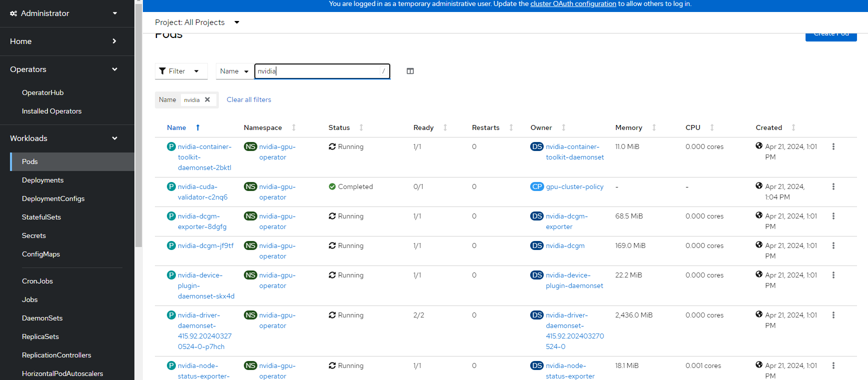Screen dimensions: 868x380
Task: Open kebab menu for nvidia-driver-daemonset pod
Action: tap(833, 315)
